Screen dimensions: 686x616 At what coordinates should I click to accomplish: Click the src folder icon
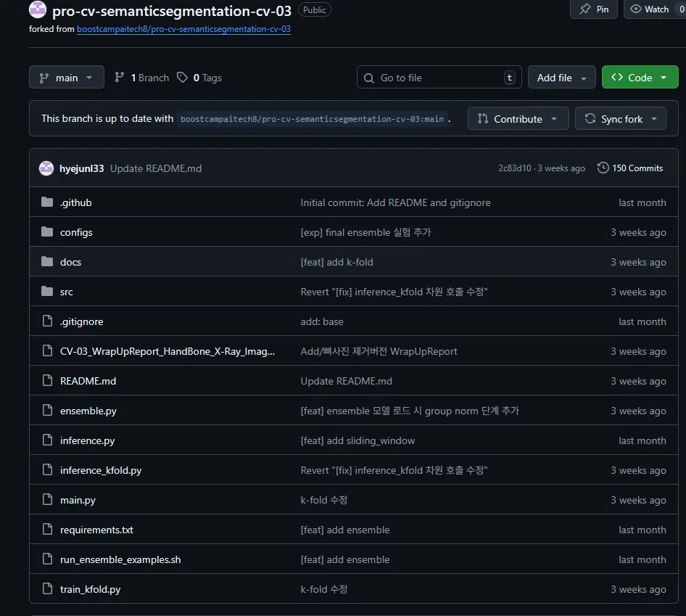pos(47,291)
